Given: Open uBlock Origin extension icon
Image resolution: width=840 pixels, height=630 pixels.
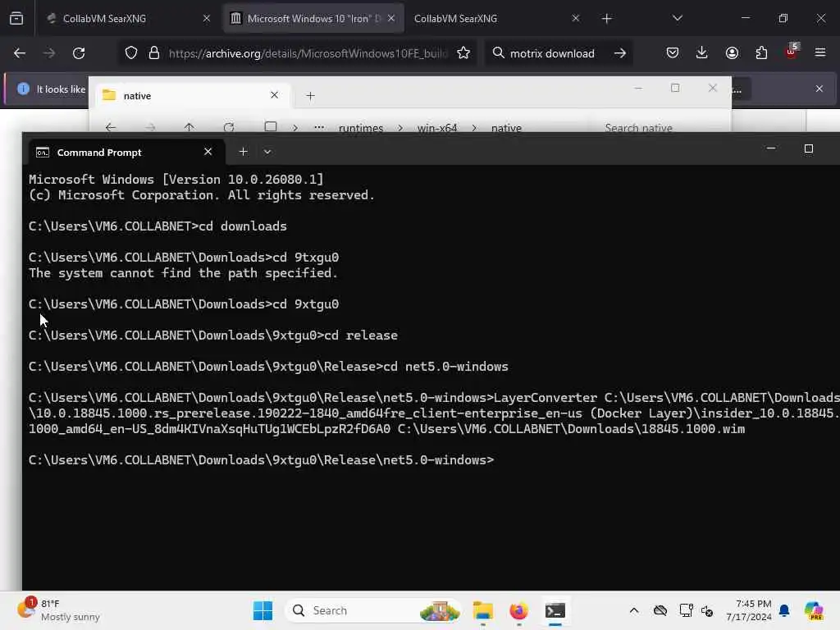Looking at the screenshot, I should tap(792, 52).
